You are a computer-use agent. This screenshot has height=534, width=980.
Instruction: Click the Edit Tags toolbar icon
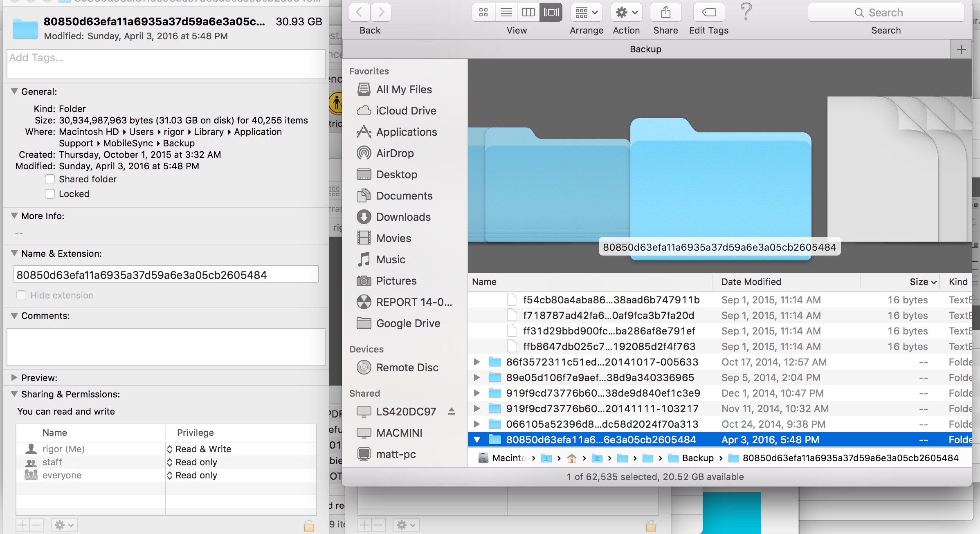point(709,12)
